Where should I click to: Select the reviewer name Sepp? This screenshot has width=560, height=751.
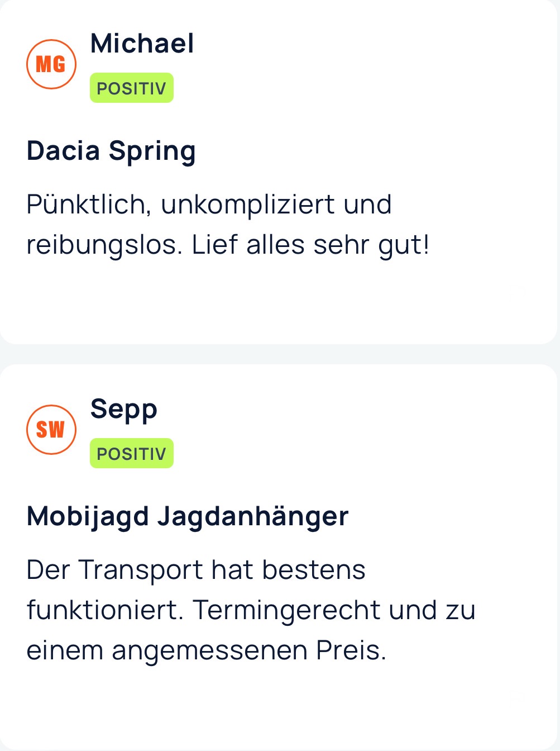pos(124,409)
